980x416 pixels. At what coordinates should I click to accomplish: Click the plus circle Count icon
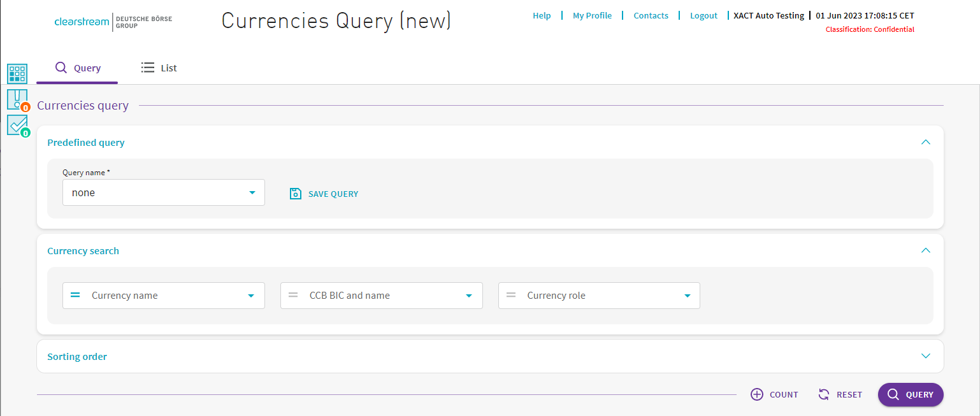pyautogui.click(x=757, y=394)
